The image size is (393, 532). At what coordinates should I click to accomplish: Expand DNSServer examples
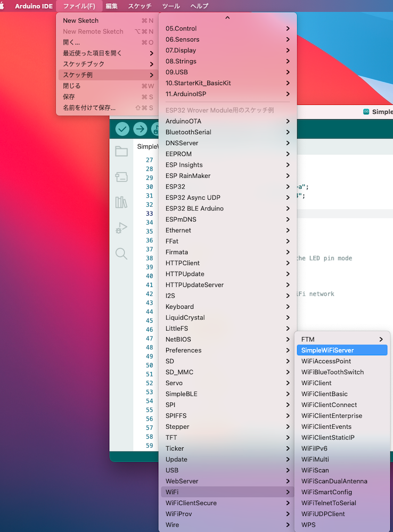[x=227, y=143]
